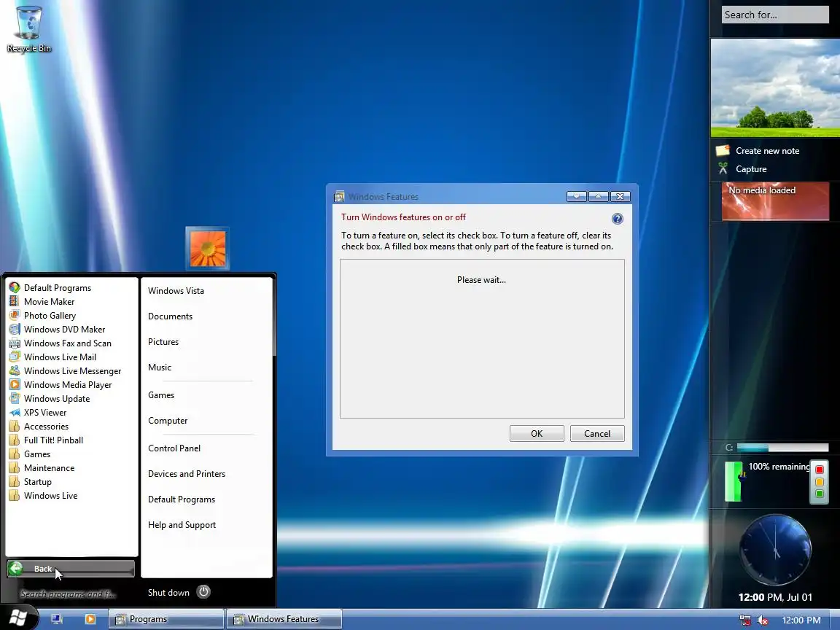
Task: Click the Shut down text button
Action: coord(168,593)
